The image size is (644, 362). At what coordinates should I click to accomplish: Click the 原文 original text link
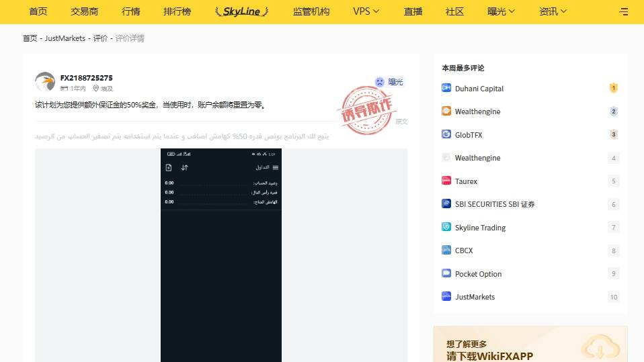click(x=401, y=122)
